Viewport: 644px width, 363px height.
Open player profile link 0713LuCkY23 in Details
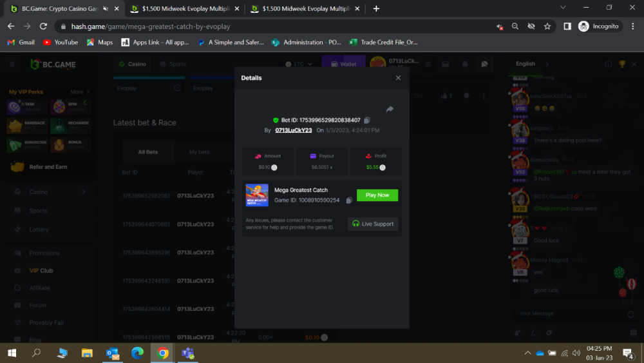pyautogui.click(x=293, y=130)
